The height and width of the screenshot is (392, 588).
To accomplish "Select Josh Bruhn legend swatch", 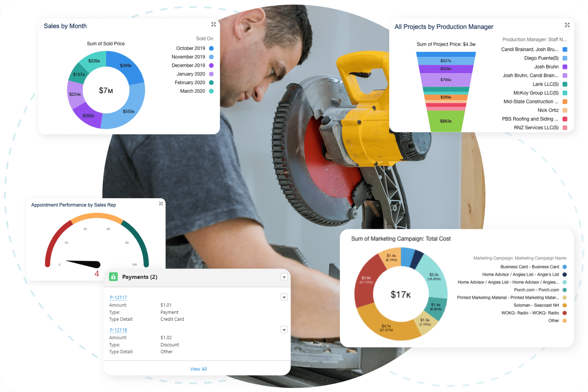I will click(x=565, y=67).
